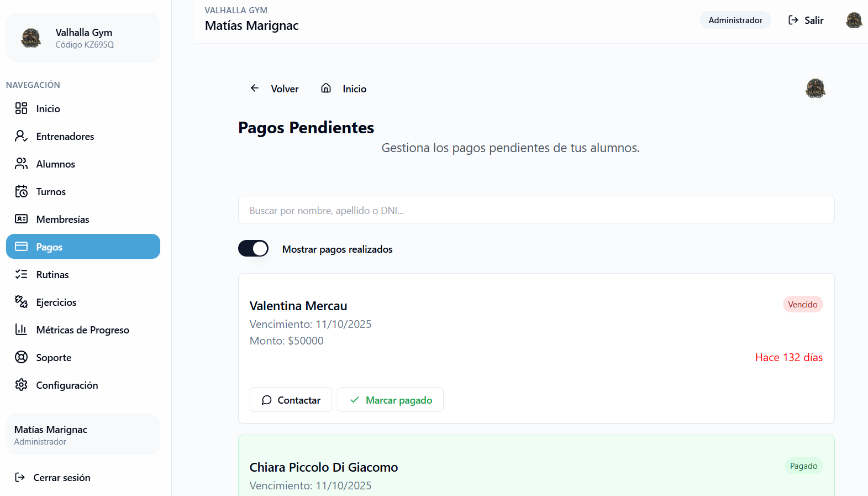The height and width of the screenshot is (496, 868).
Task: Open Membresías via its card icon
Action: 21,219
